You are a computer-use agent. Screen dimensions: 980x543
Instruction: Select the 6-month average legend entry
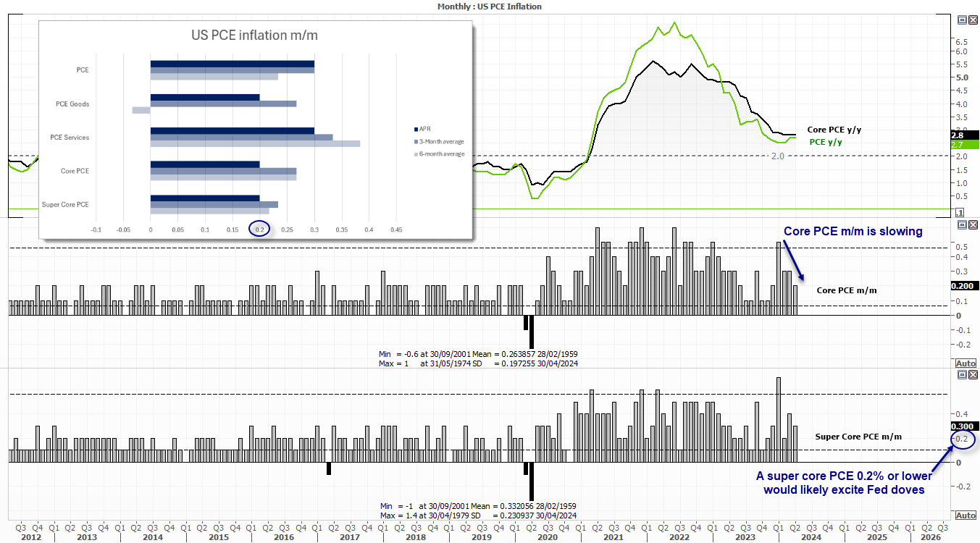[x=438, y=153]
